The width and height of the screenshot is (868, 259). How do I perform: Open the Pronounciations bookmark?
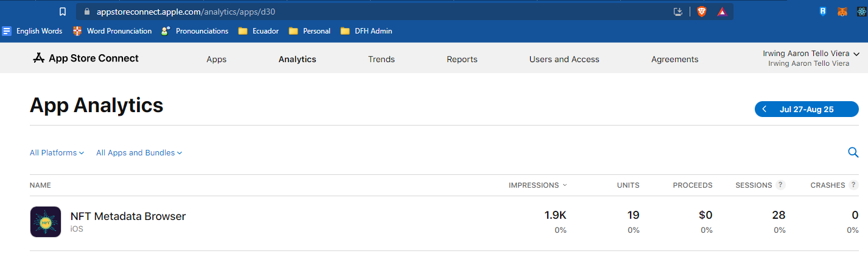pyautogui.click(x=195, y=30)
